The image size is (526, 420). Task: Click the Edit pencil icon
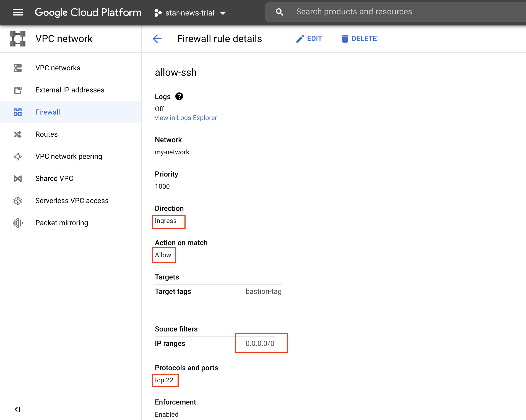coord(300,38)
